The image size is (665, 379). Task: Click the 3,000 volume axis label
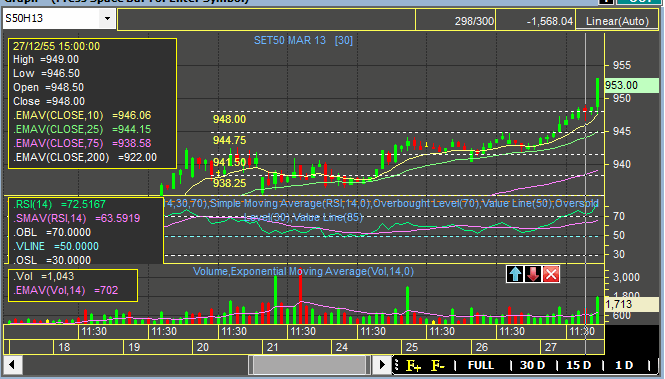[x=626, y=277]
